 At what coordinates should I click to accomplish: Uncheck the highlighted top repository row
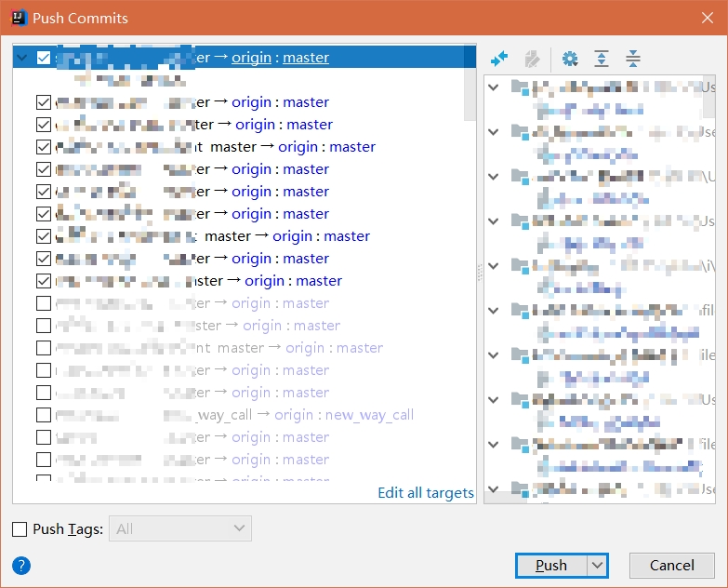pyautogui.click(x=44, y=58)
